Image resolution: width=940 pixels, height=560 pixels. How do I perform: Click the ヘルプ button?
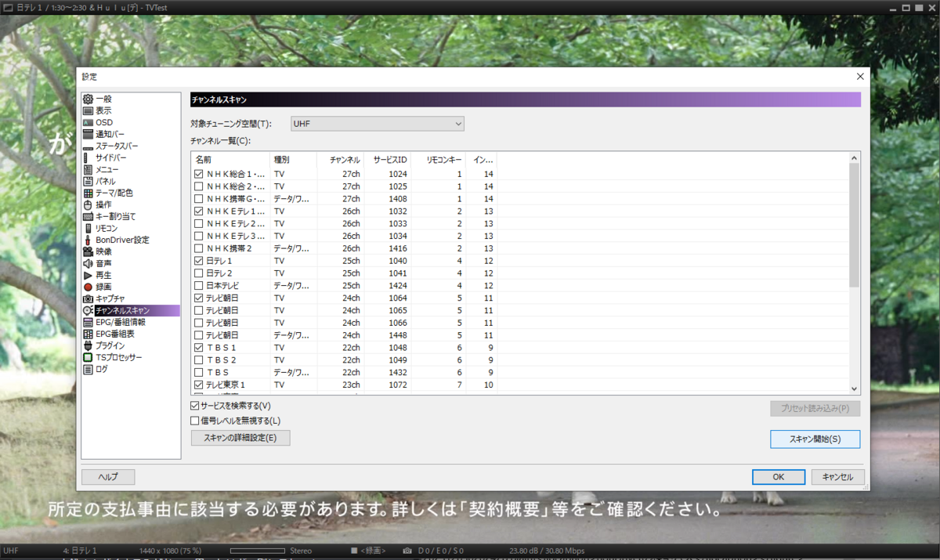109,477
